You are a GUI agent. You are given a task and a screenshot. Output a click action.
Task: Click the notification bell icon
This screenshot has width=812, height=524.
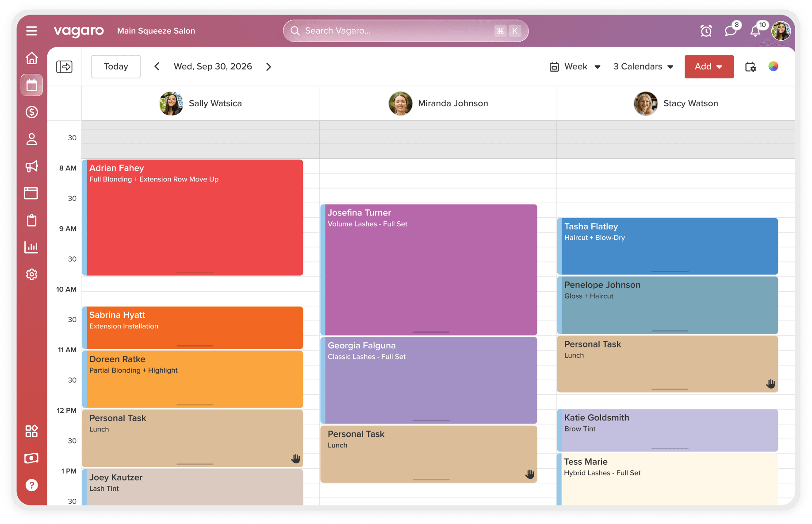coord(755,31)
